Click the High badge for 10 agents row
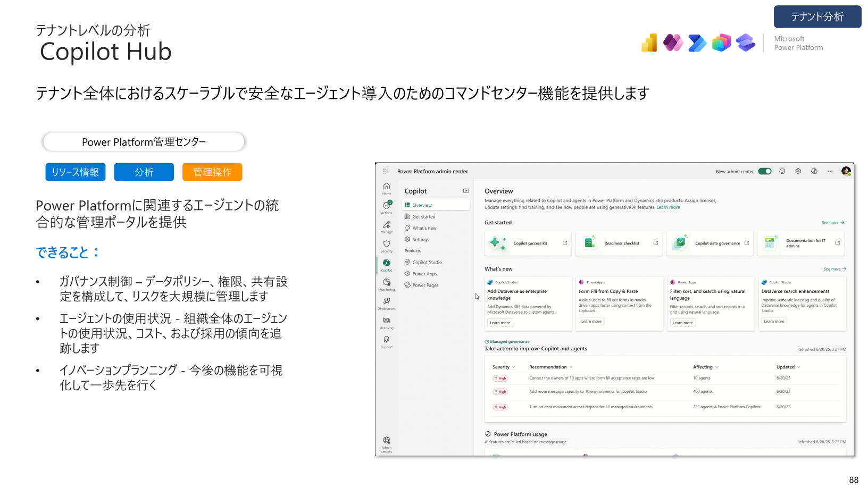Viewport: 868px width, 488px height. pyautogui.click(x=500, y=378)
